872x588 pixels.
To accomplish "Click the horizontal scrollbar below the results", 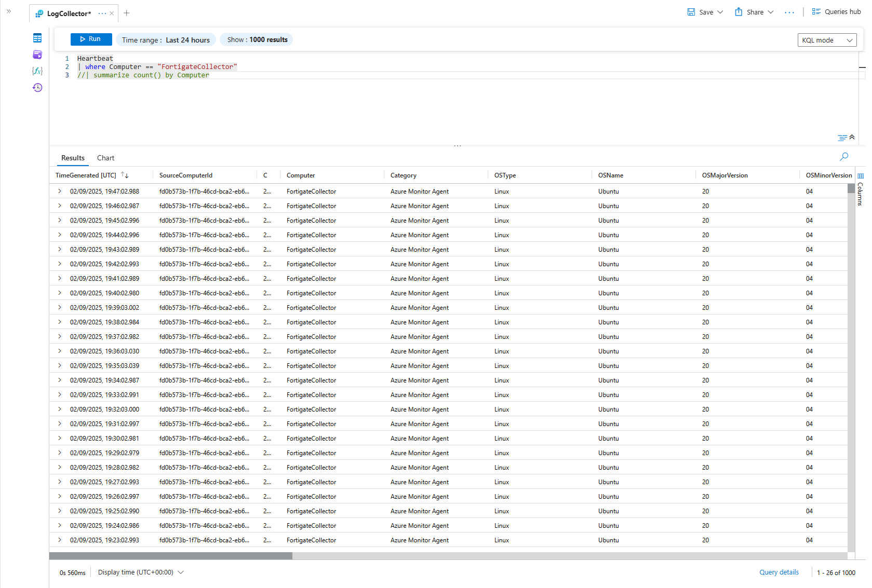I will point(171,556).
